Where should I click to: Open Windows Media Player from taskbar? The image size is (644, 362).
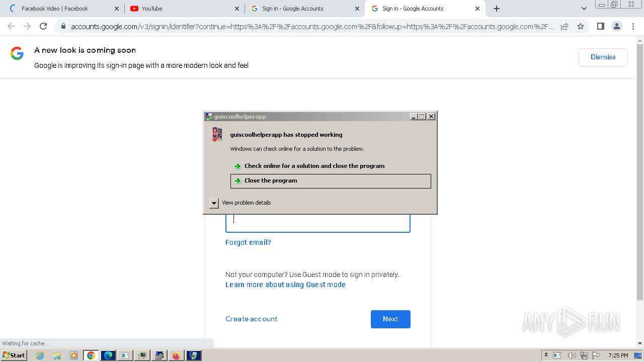[x=74, y=355]
